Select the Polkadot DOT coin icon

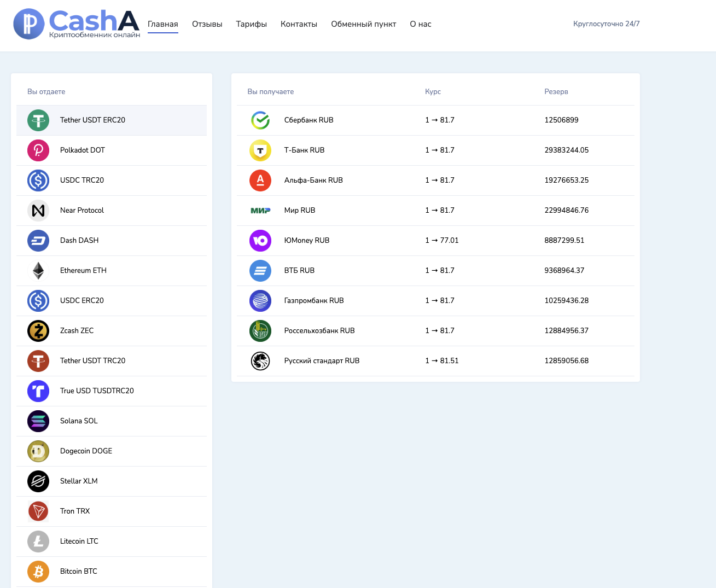coord(38,150)
